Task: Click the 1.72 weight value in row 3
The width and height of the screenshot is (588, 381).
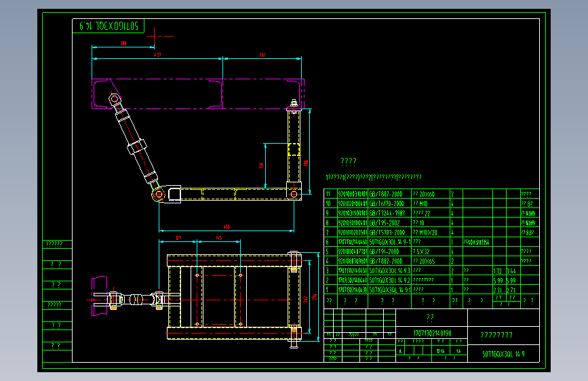Action: click(x=498, y=270)
